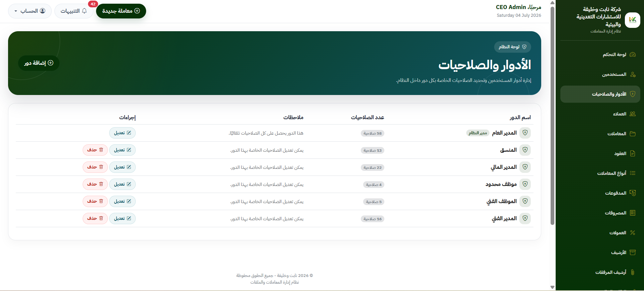Click the مدير النظام tag on المدير العام
644x291 pixels.
point(478,133)
